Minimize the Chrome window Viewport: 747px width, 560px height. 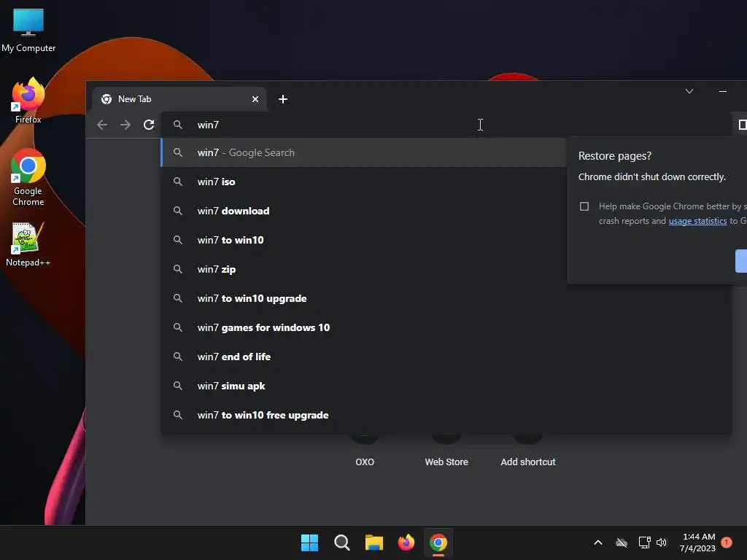[723, 91]
